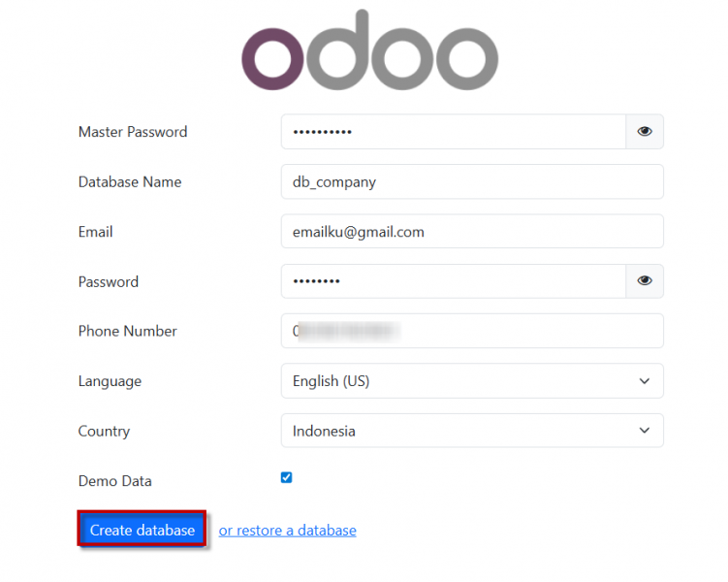Open the Language dropdown
Viewport: 728px width, 582px height.
(x=471, y=381)
